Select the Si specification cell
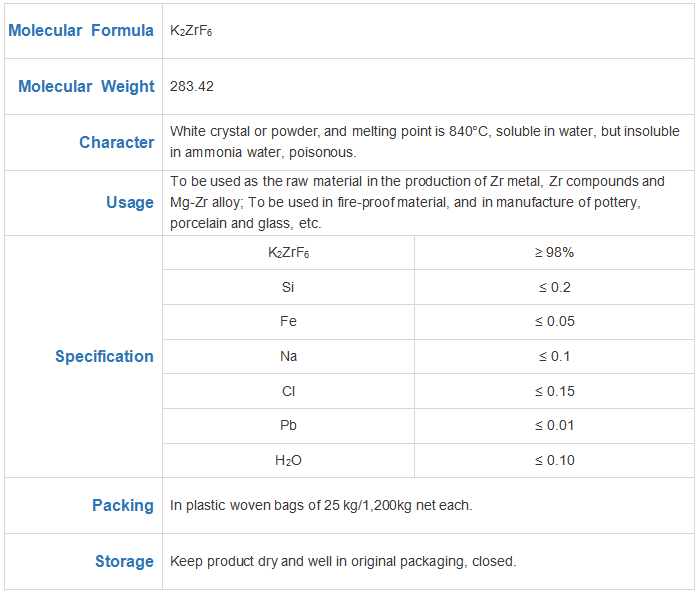Image resolution: width=699 pixels, height=593 pixels. 288,287
